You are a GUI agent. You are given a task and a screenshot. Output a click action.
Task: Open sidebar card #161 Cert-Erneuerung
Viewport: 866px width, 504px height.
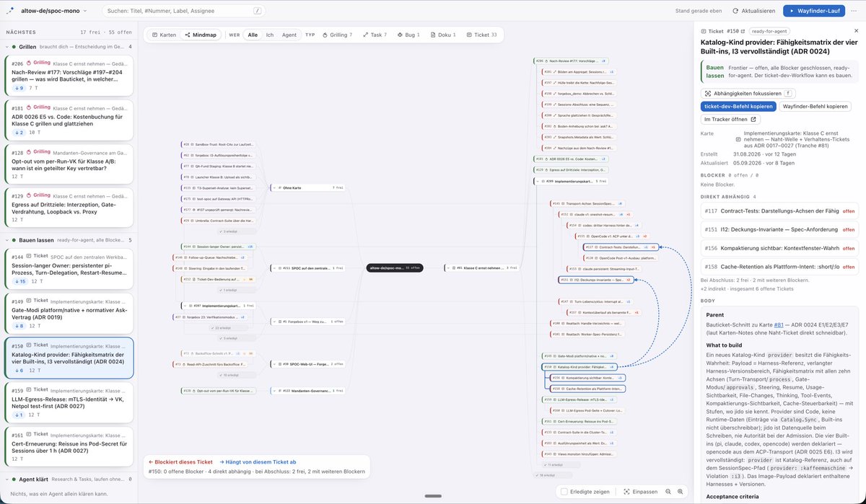pyautogui.click(x=68, y=446)
